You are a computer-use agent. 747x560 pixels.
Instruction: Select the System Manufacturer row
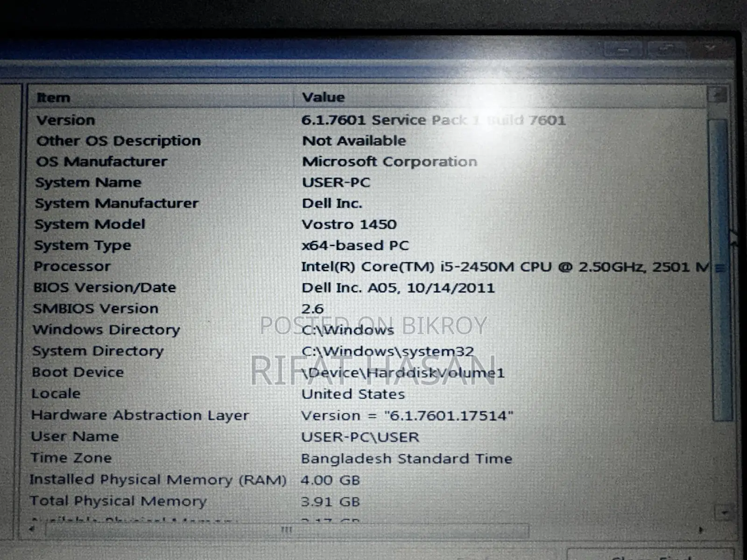tap(117, 203)
